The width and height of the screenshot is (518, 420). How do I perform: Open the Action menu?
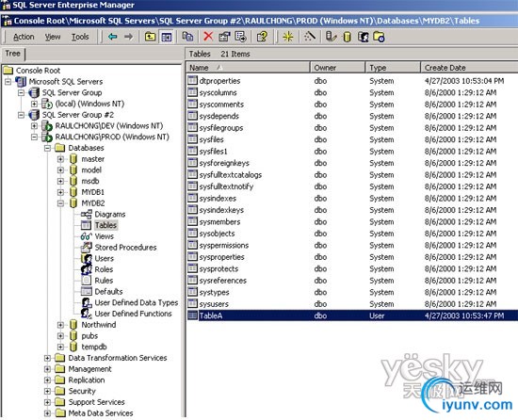(24, 37)
